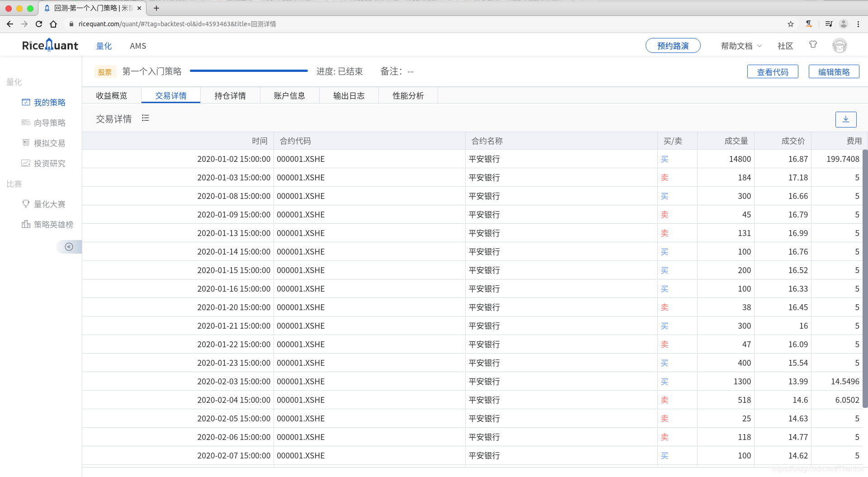The height and width of the screenshot is (477, 868).
Task: Open the 量化 top navigation item
Action: point(104,46)
